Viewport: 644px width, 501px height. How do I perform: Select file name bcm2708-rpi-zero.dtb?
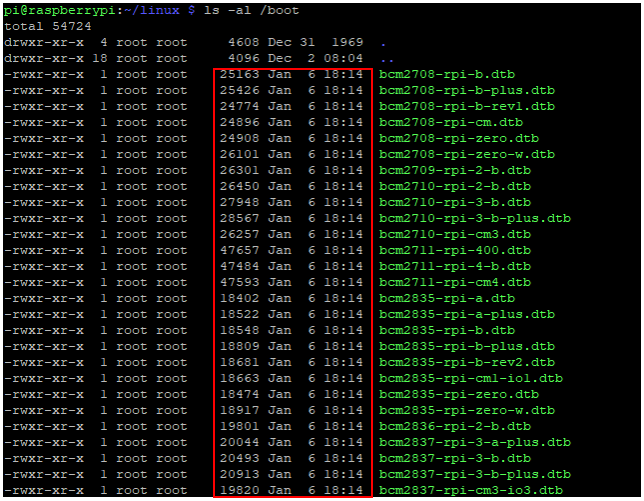[x=459, y=138]
